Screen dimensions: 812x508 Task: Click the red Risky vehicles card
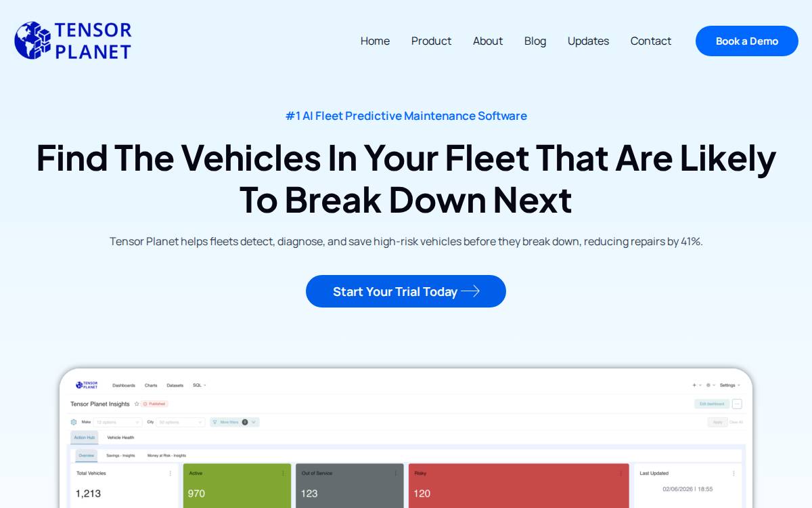click(x=519, y=486)
